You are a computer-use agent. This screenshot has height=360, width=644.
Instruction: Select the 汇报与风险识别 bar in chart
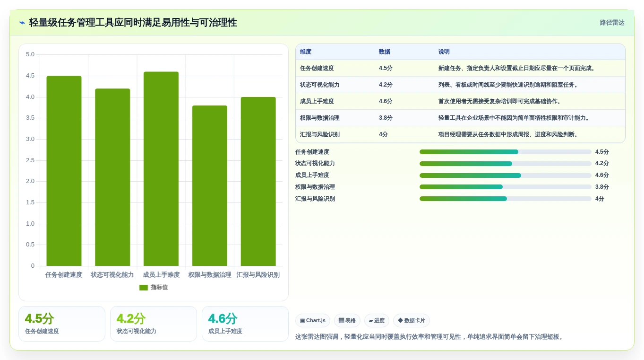click(258, 182)
